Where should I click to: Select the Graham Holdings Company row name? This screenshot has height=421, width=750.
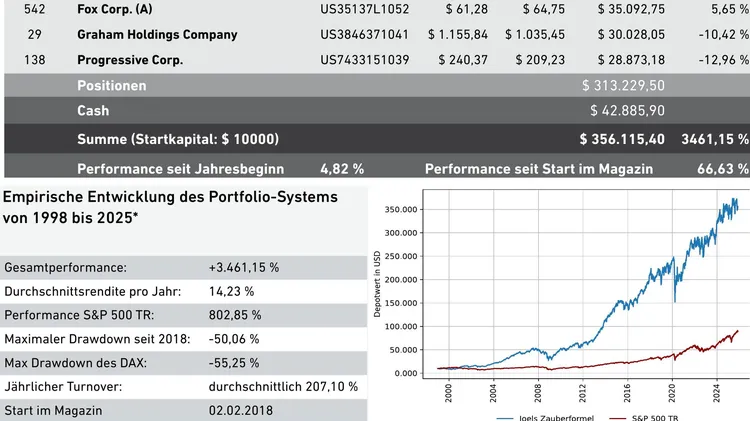(157, 34)
